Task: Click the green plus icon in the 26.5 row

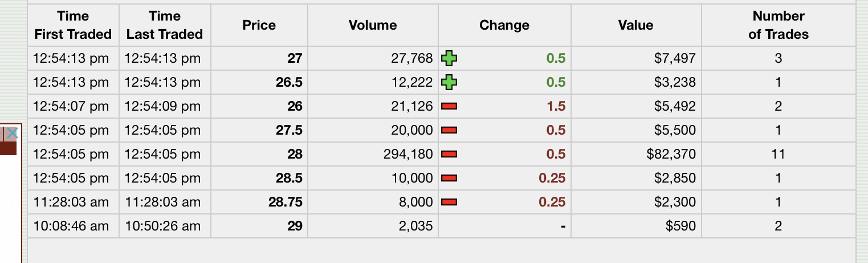Action: [450, 82]
